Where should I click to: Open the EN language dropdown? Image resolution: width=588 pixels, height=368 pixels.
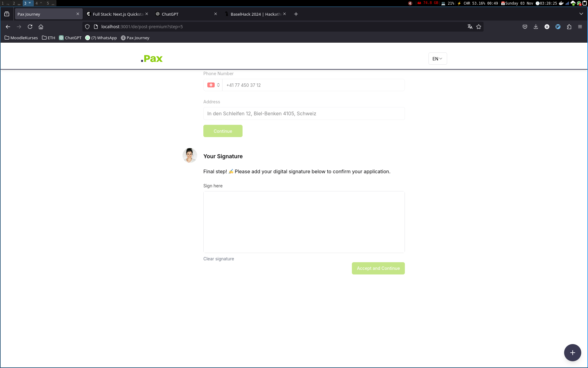click(x=437, y=59)
